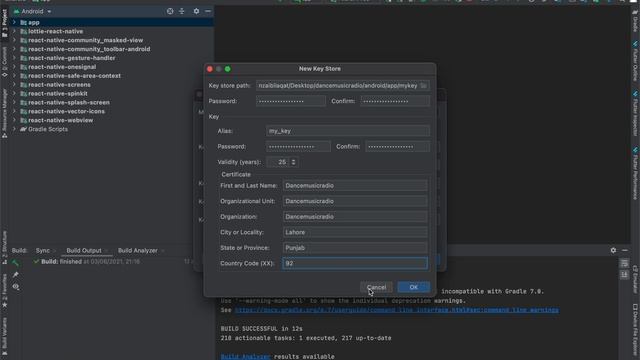Viewport: 640px width, 360px height.
Task: Expand react-native-gesture-handler module
Action: pyautogui.click(x=14, y=58)
